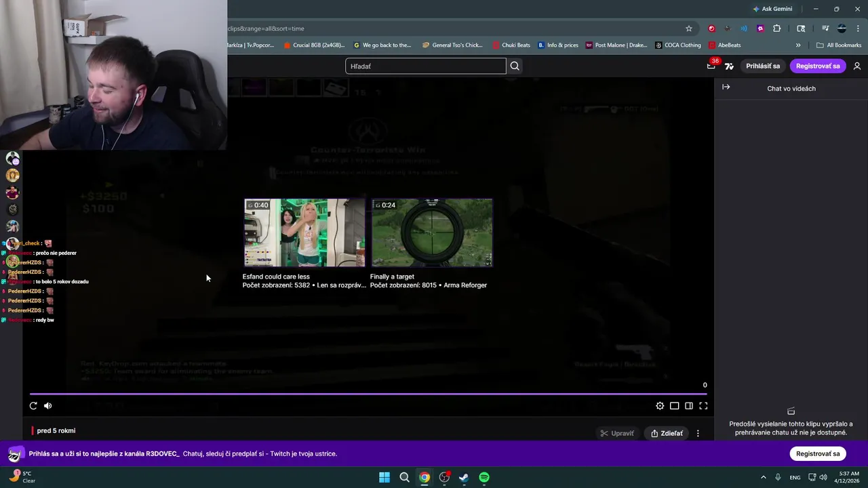The image size is (868, 488).
Task: Click the taskbar microphone tray icon
Action: [778, 477]
